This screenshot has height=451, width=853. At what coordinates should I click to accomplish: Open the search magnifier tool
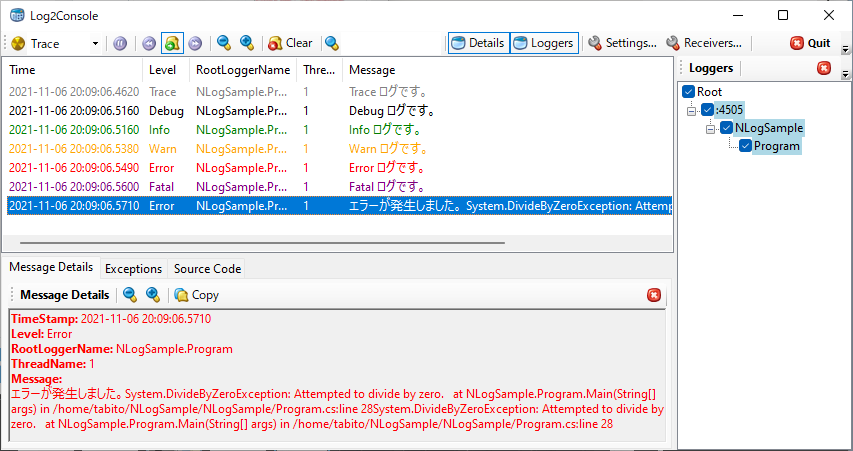point(332,43)
